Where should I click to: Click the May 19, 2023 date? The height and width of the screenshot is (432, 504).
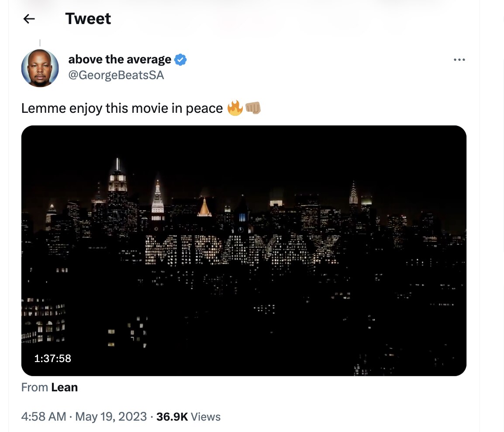[x=111, y=417]
